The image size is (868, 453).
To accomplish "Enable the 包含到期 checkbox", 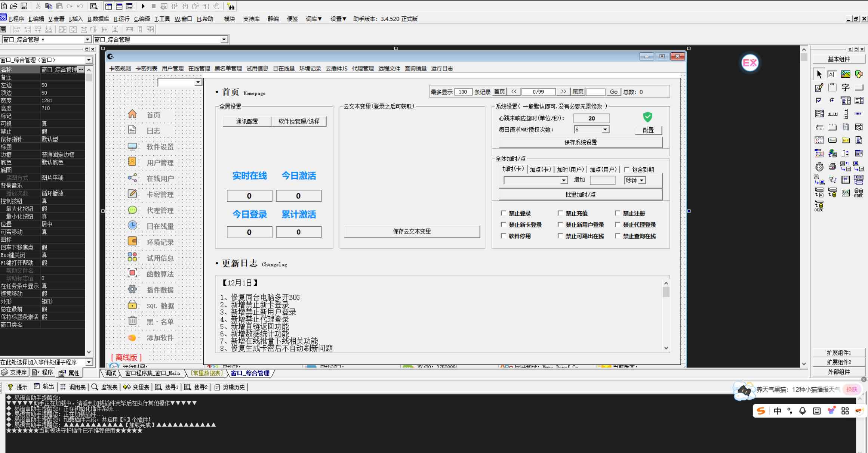I will 627,169.
